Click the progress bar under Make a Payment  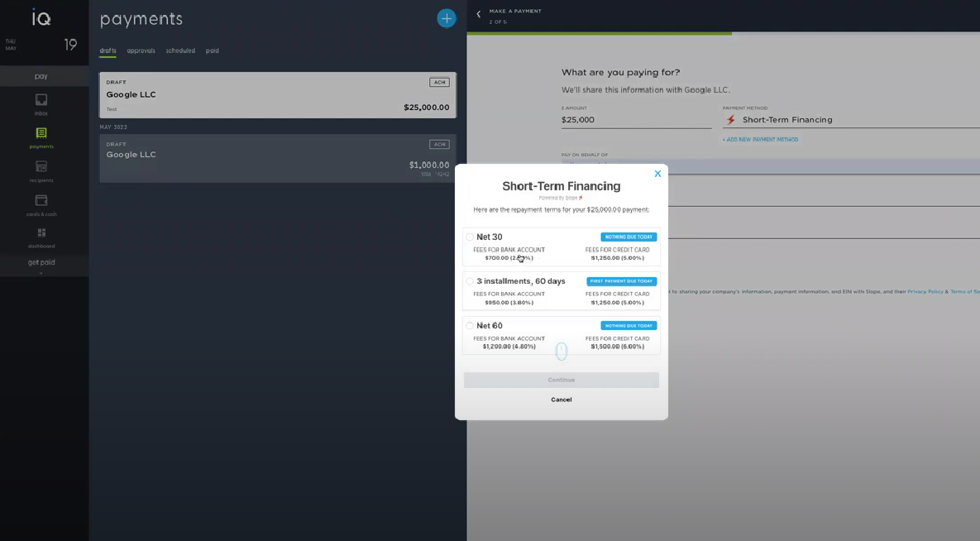click(723, 33)
